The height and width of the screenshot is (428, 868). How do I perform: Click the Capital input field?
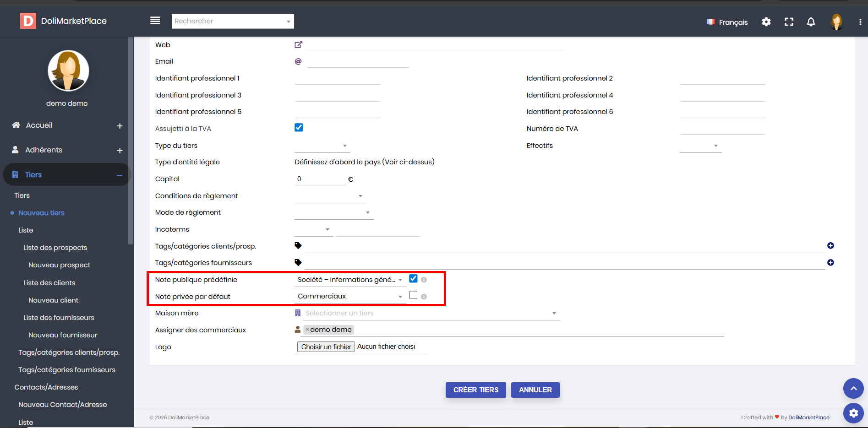click(320, 179)
